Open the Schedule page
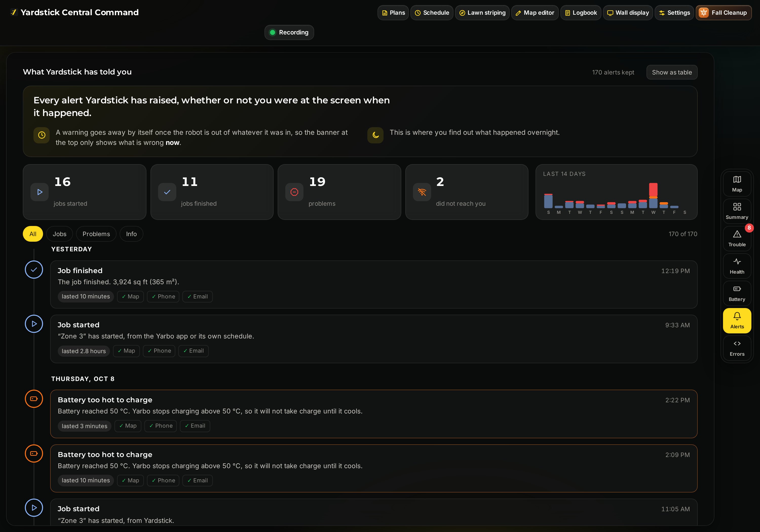This screenshot has height=532, width=760. (432, 13)
